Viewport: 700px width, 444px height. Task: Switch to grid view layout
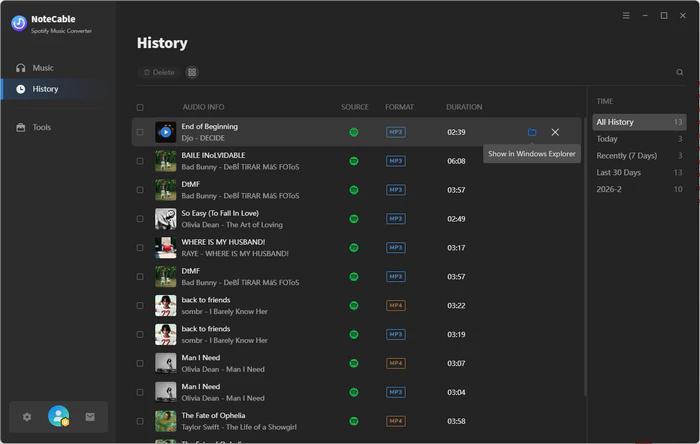[192, 72]
